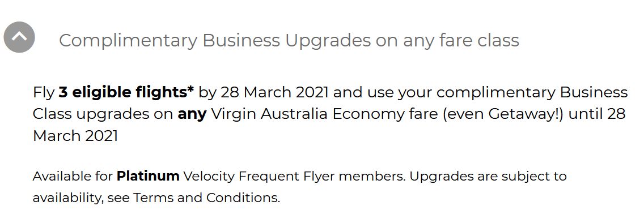This screenshot has width=644, height=223.
Task: Click 'March 2021' on the last paragraph line
Action: click(75, 136)
